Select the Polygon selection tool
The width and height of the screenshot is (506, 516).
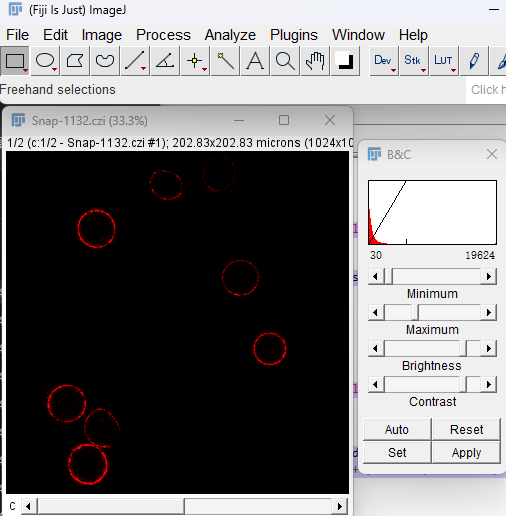pyautogui.click(x=75, y=61)
